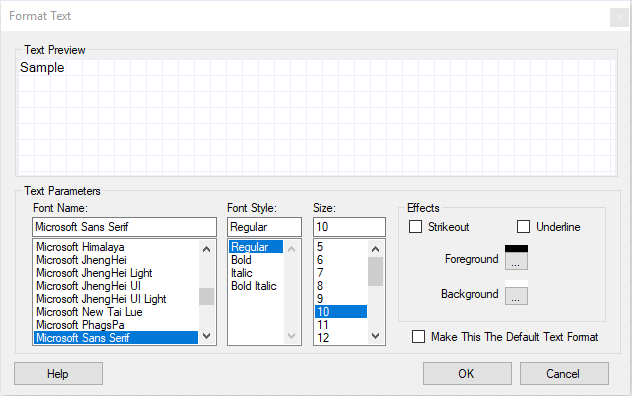The height and width of the screenshot is (396, 632).
Task: Open the Background color picker button
Action: pyautogui.click(x=516, y=296)
